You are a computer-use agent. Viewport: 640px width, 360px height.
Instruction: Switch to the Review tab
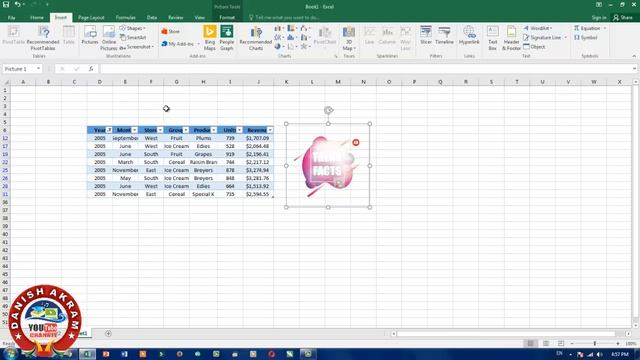[x=176, y=18]
